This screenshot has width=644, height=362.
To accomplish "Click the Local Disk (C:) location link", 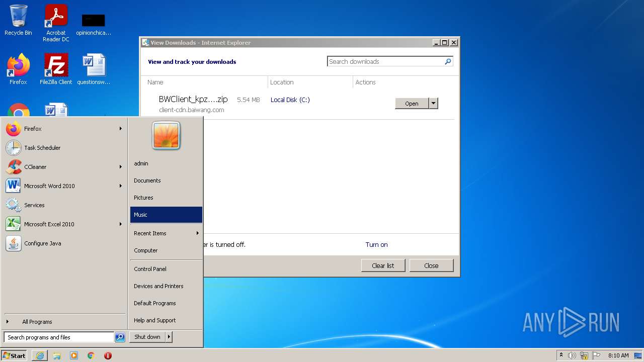I will click(290, 100).
